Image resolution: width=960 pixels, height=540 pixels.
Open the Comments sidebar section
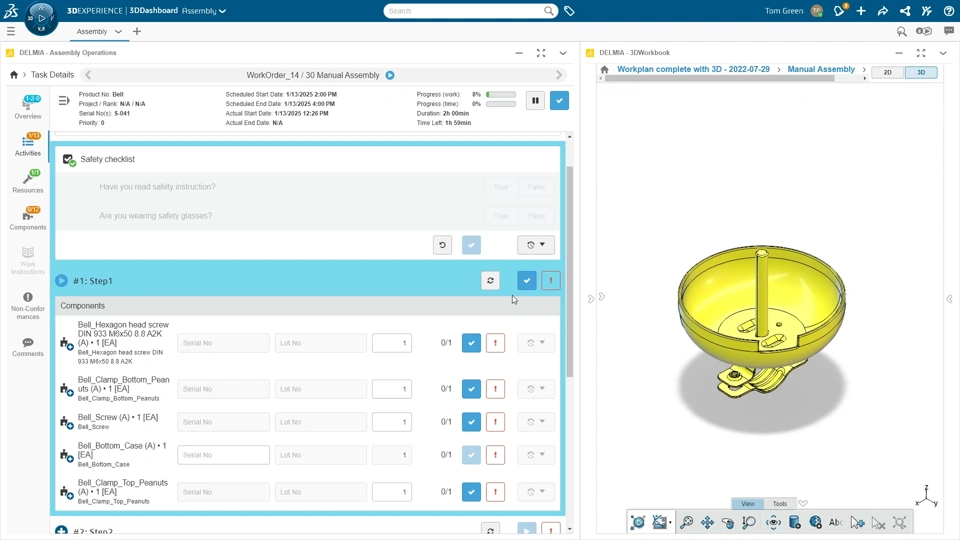[28, 347]
